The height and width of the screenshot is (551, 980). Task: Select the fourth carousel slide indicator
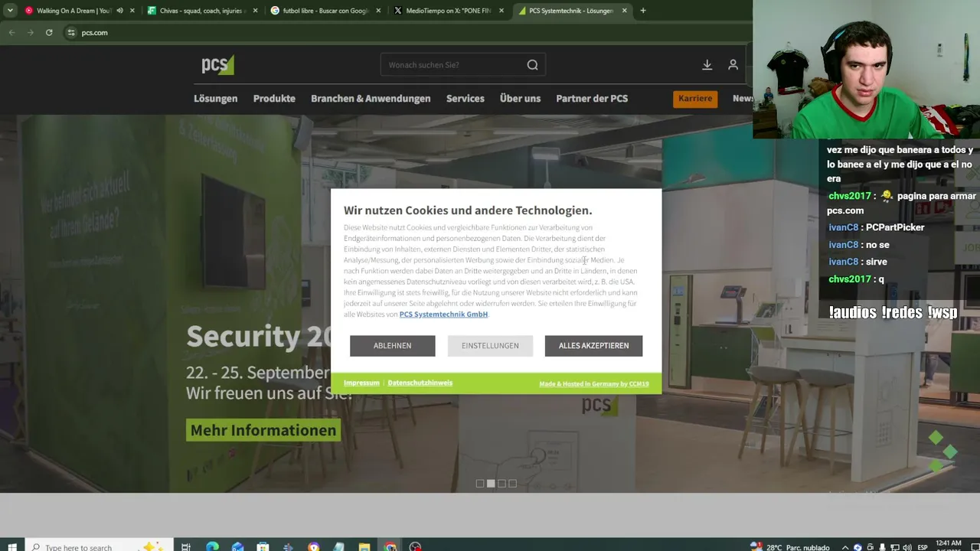coord(512,484)
